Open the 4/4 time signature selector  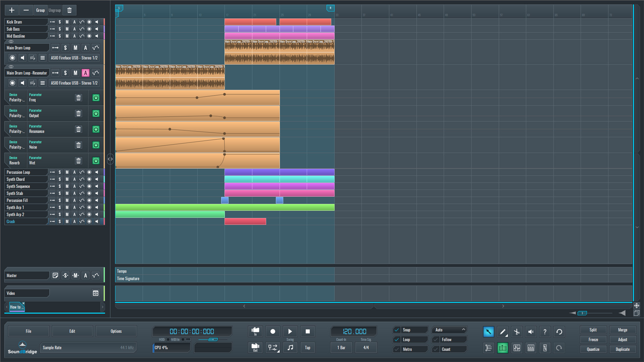click(x=366, y=348)
